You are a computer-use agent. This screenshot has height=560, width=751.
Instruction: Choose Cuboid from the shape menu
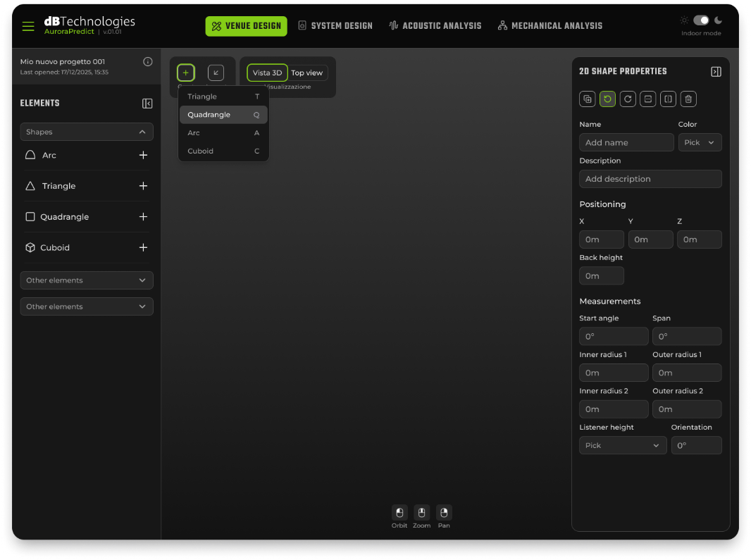point(223,151)
